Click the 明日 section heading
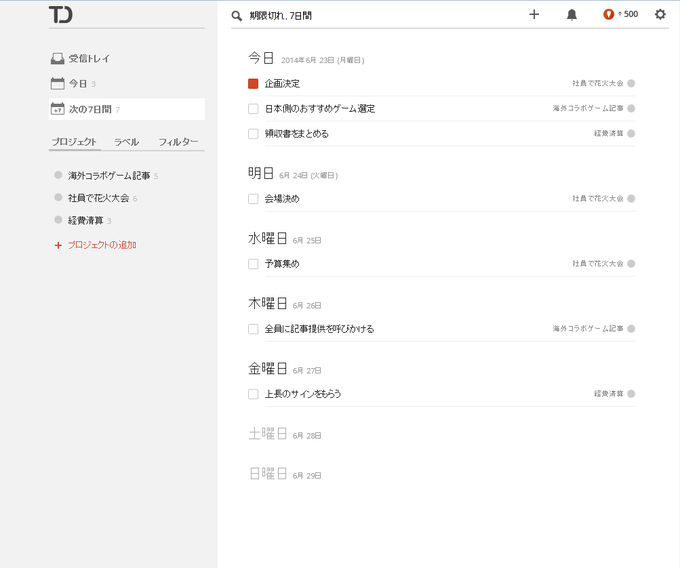 261,173
